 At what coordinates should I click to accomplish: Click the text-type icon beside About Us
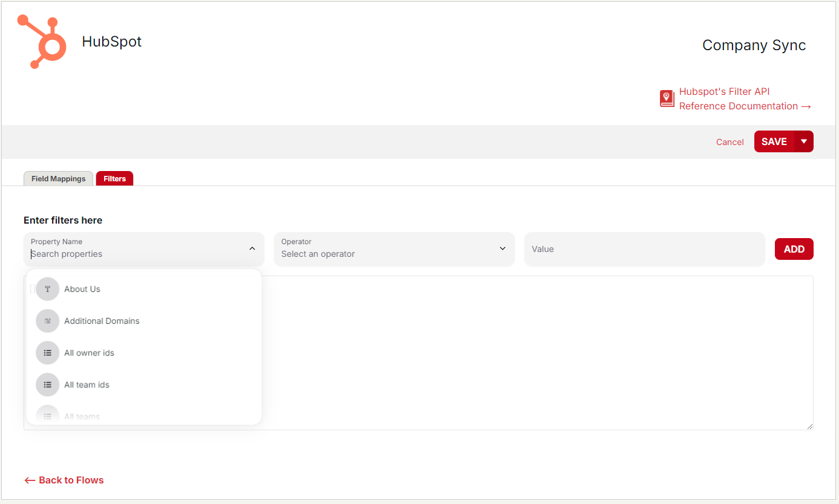click(x=48, y=289)
